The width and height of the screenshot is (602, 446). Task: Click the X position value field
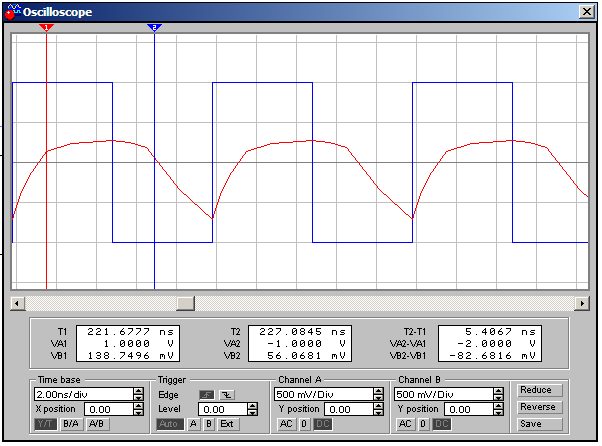(x=109, y=409)
